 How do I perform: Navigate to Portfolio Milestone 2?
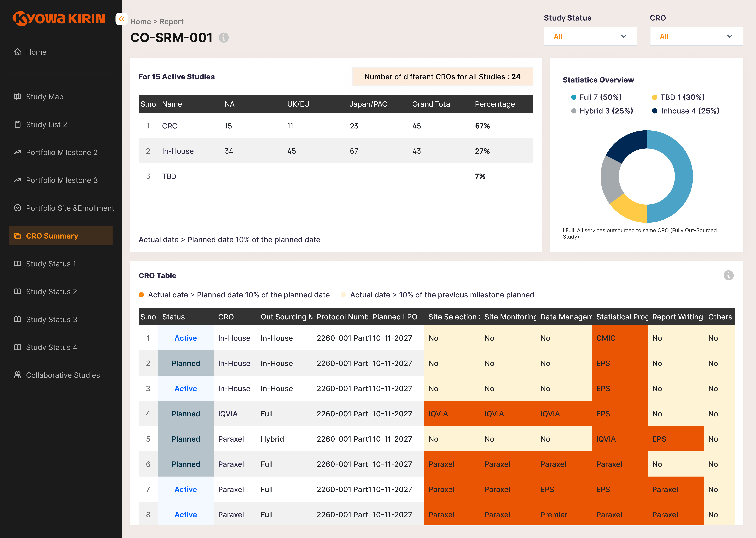point(61,152)
